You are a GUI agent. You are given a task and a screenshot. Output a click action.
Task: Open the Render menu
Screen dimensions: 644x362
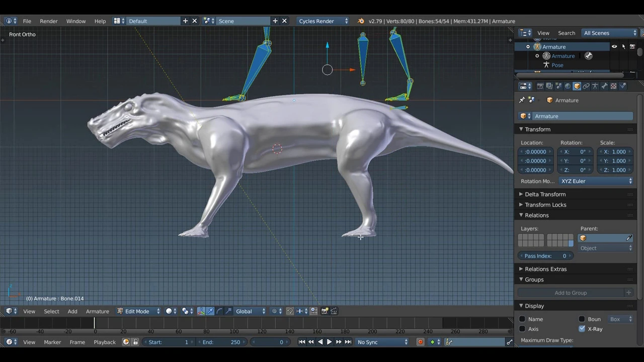click(x=49, y=21)
